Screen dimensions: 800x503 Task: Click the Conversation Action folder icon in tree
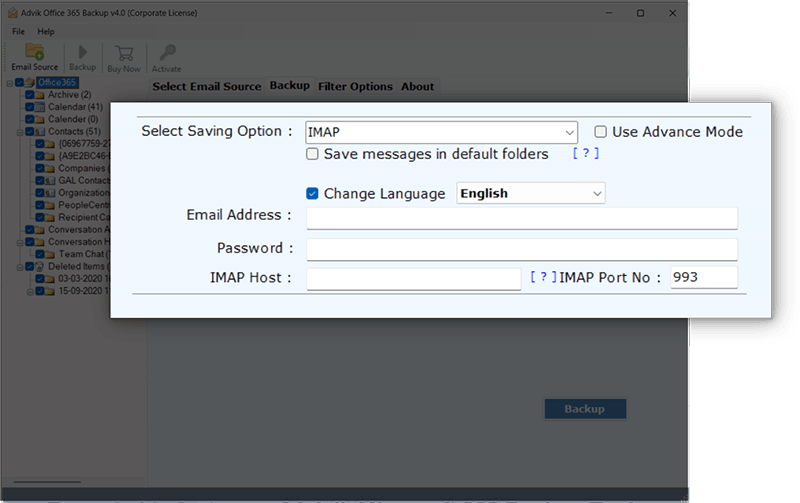(39, 230)
